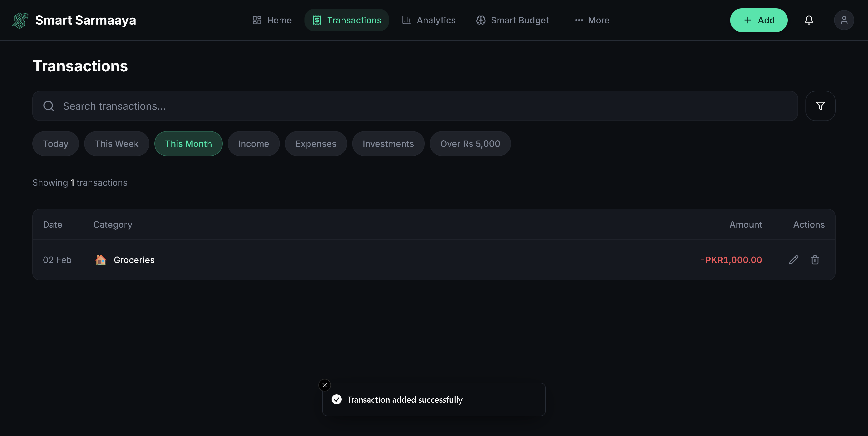Image resolution: width=868 pixels, height=436 pixels.
Task: Delete the Groceries transaction via trash icon
Action: 815,260
